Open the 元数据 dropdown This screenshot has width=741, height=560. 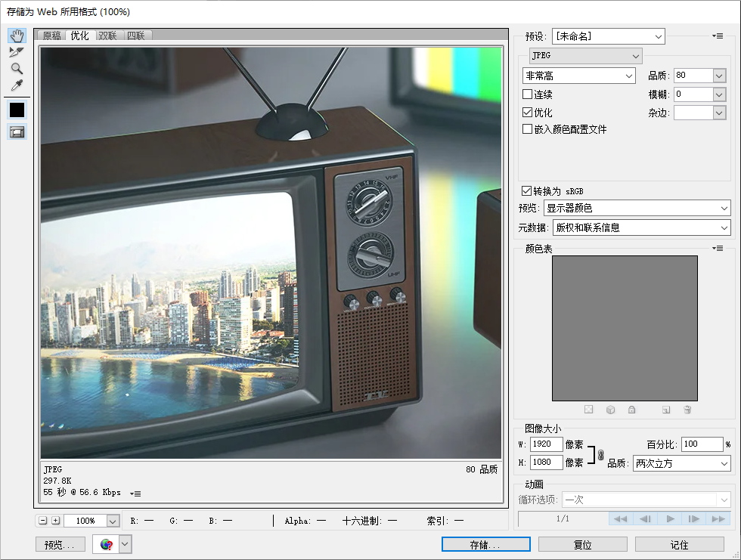click(641, 227)
